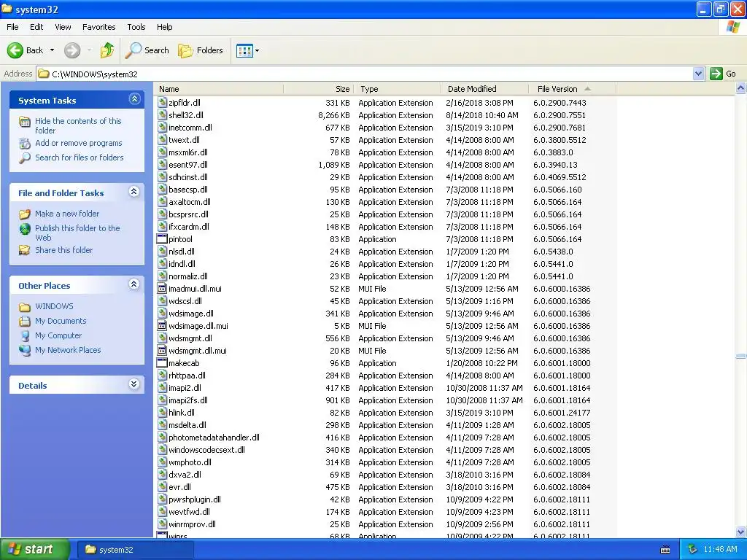Image resolution: width=747 pixels, height=560 pixels.
Task: Toggle the Folders pane button
Action: [200, 50]
